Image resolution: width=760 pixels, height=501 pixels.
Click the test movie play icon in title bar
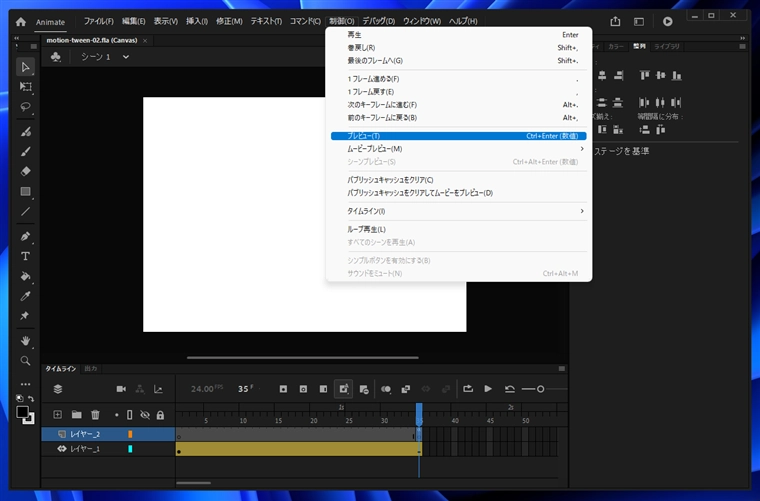pyautogui.click(x=667, y=21)
